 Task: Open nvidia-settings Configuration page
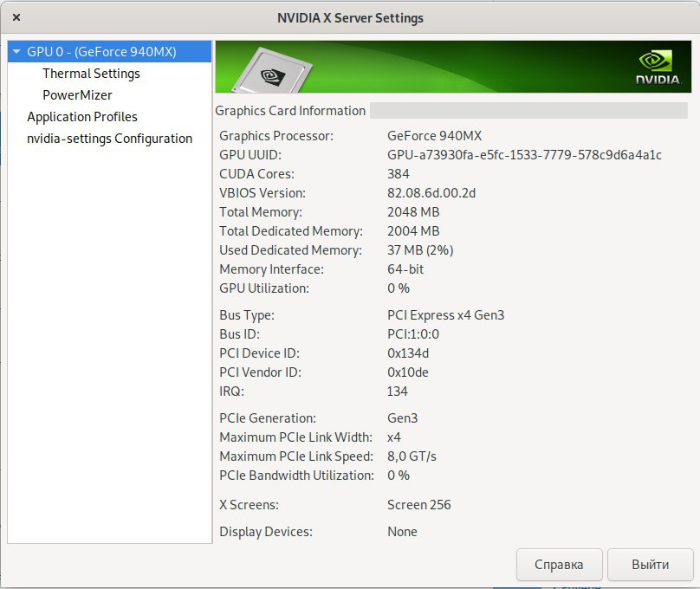click(109, 139)
